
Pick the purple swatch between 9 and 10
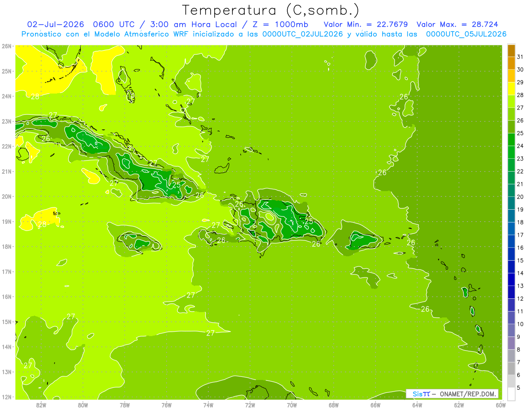click(x=511, y=330)
